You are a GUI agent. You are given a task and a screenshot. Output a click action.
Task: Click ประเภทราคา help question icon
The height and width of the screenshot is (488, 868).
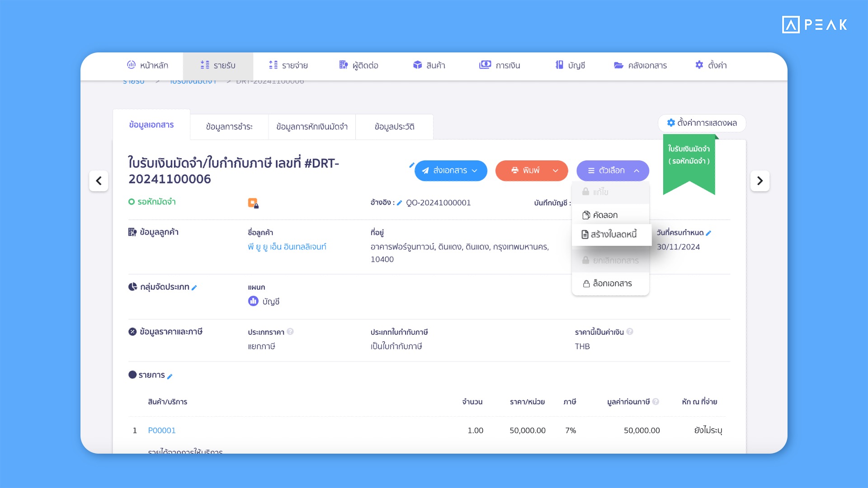coord(290,332)
